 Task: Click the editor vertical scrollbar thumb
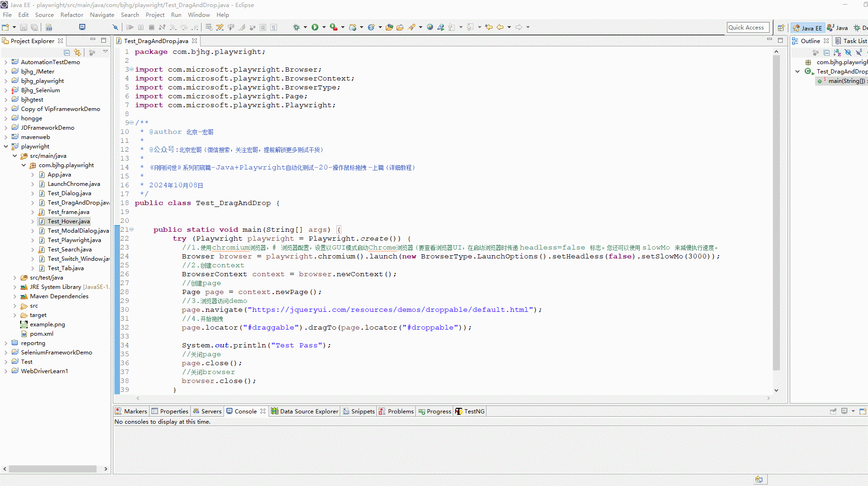776,213
